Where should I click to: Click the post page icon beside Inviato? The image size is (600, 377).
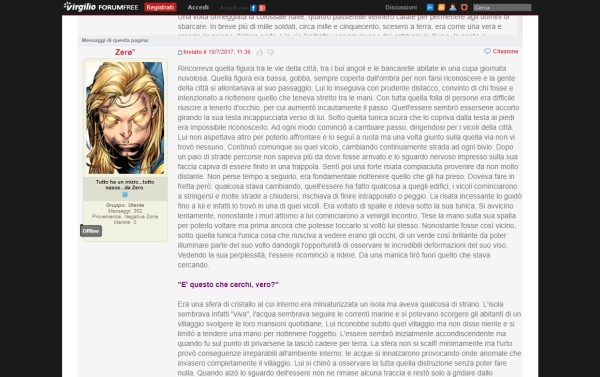(x=180, y=52)
